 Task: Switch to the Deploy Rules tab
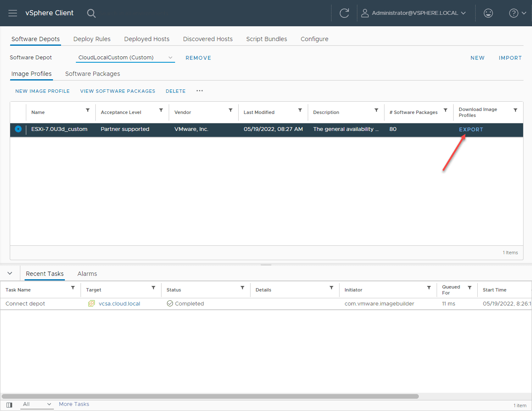[x=92, y=39]
